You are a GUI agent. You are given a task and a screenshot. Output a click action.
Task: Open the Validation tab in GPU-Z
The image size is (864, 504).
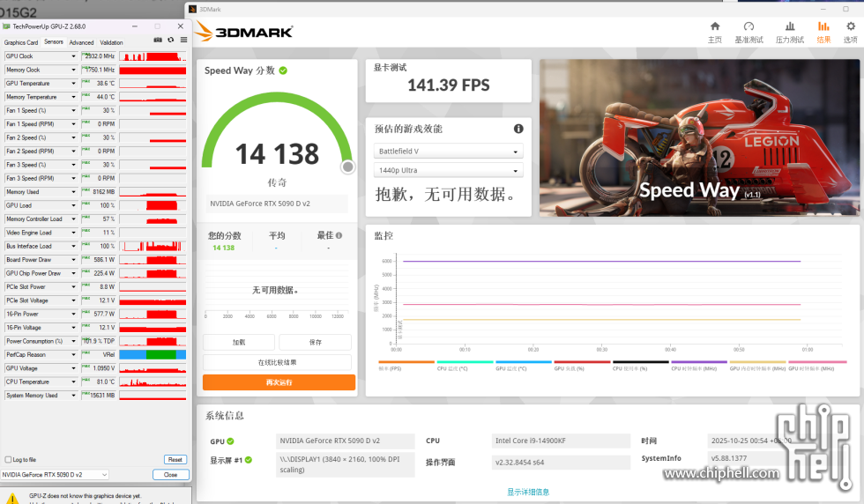pos(112,42)
